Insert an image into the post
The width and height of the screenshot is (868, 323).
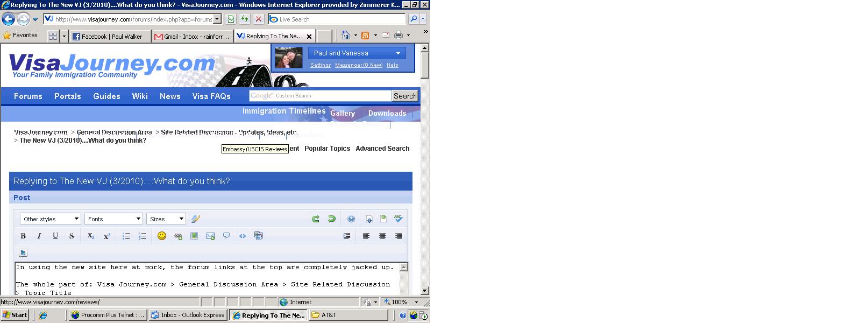click(x=194, y=236)
